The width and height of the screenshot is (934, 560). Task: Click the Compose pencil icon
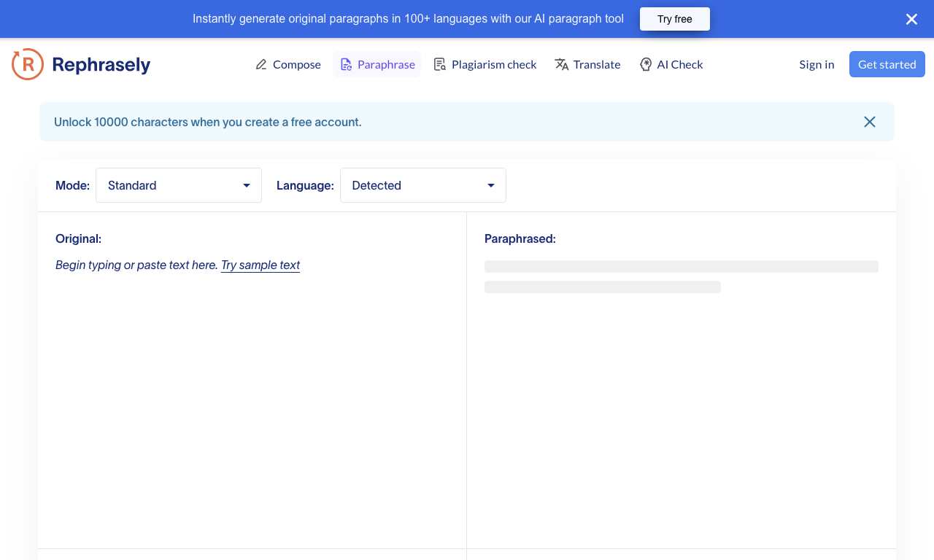click(x=261, y=65)
